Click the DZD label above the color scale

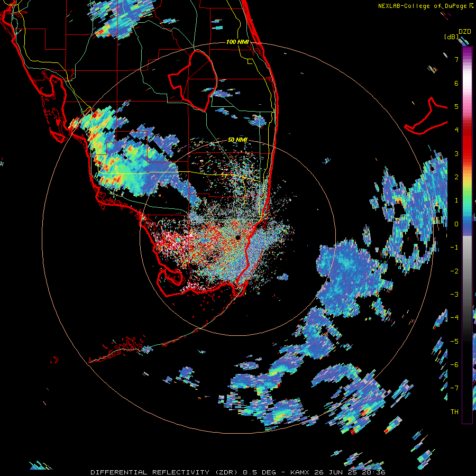465,32
